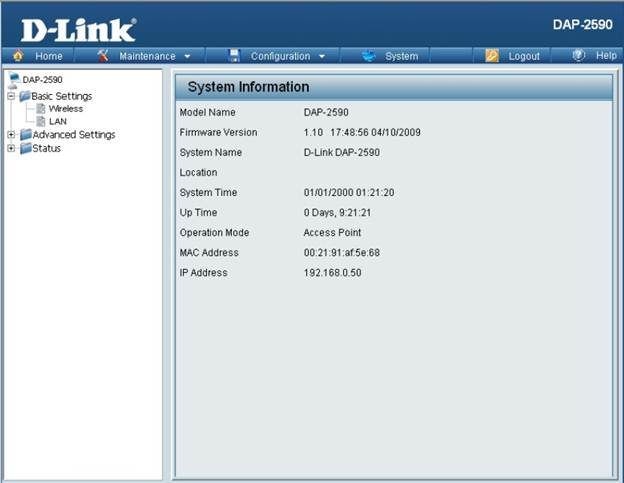Screen dimensions: 624x483
Task: Click the System Name value D-Link DAP-2590
Action: (341, 152)
